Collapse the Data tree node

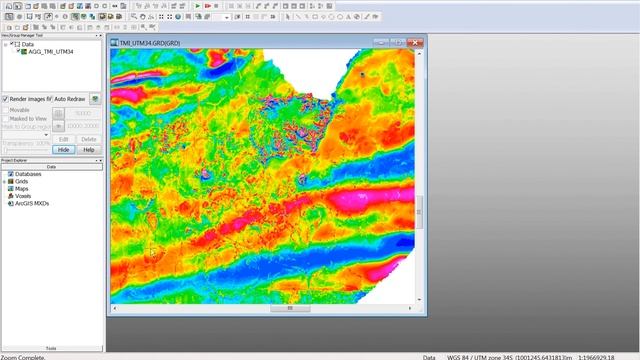(x=6, y=44)
